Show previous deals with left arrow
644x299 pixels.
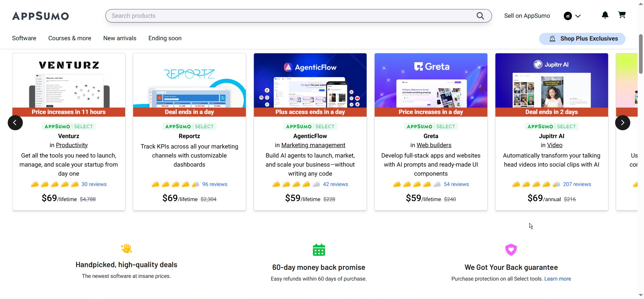click(15, 123)
